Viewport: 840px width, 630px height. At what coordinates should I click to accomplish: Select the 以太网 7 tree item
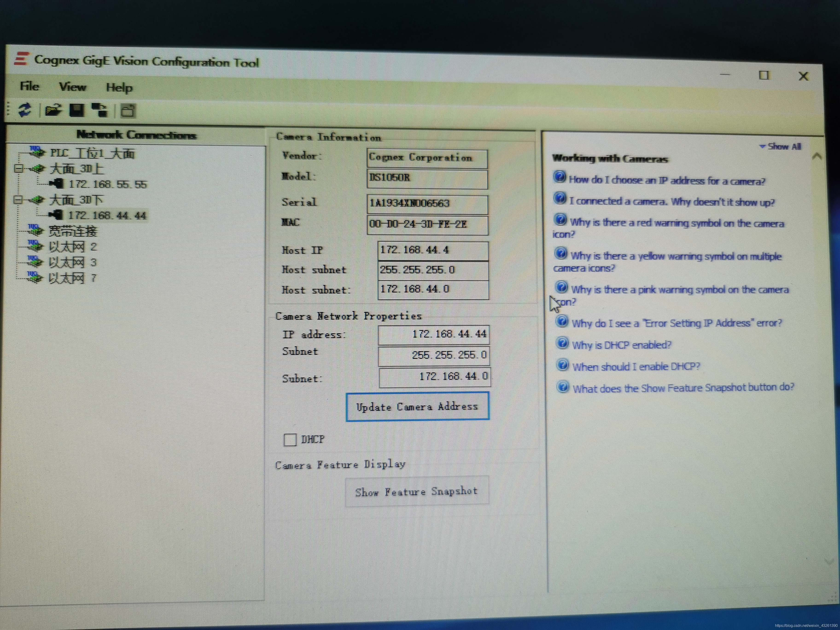click(x=72, y=278)
